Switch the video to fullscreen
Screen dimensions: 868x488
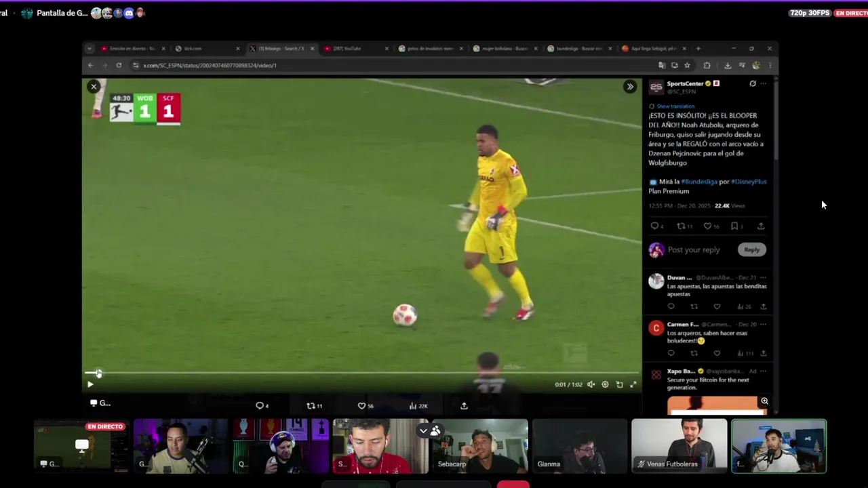633,384
